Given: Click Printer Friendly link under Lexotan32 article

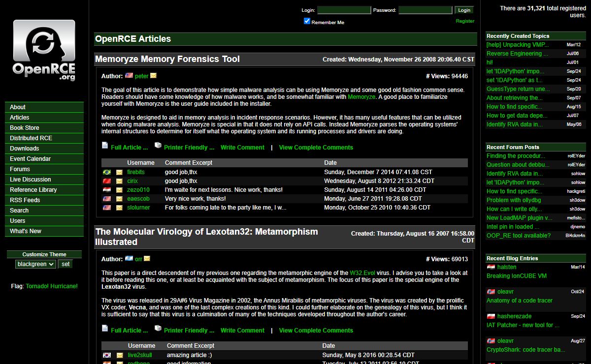Looking at the screenshot, I should [189, 331].
